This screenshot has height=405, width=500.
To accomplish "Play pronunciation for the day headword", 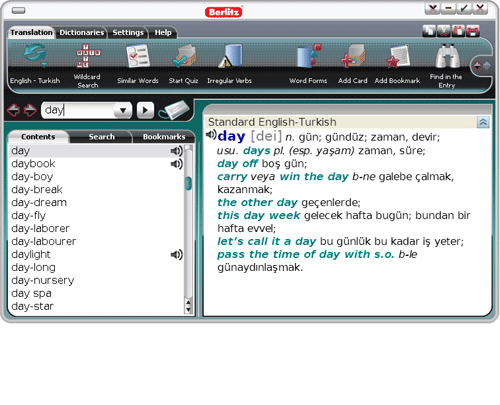I will click(211, 135).
